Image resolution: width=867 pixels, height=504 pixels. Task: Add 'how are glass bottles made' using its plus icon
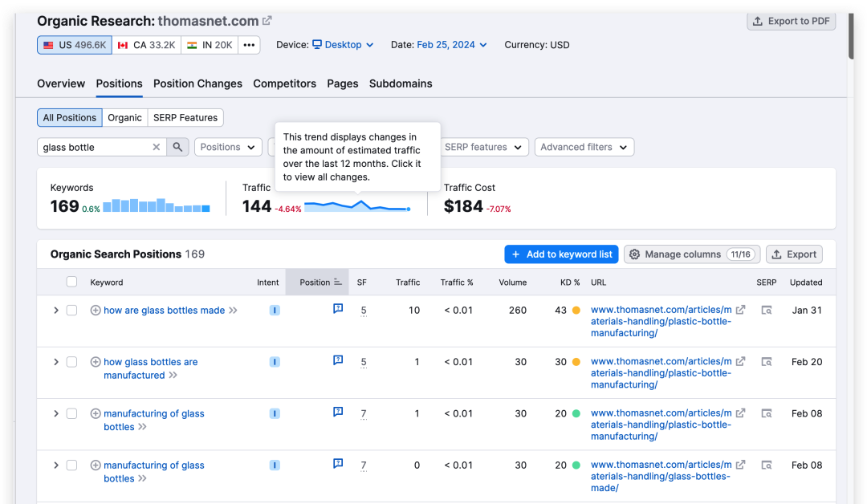[x=96, y=311]
